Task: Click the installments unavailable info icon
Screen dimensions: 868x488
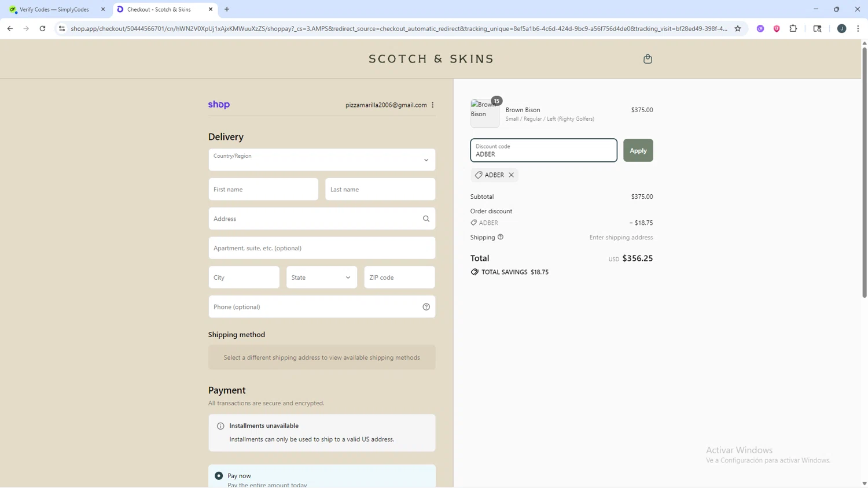Action: (x=220, y=426)
